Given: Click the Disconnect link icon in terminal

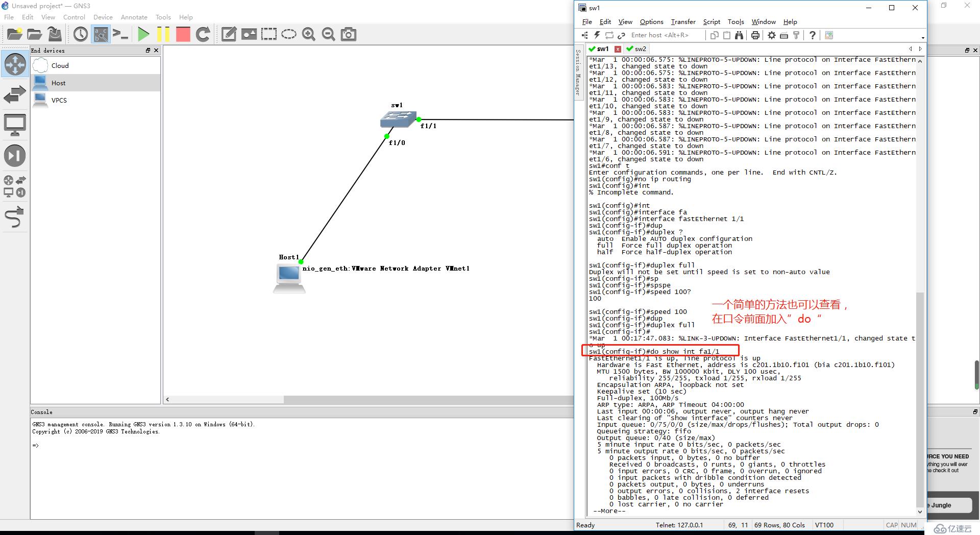Looking at the screenshot, I should click(x=621, y=35).
